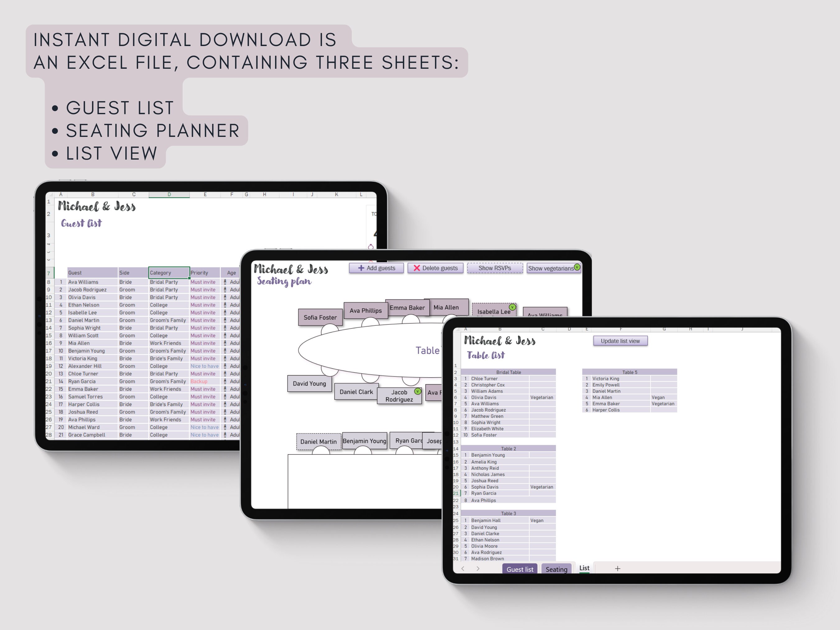This screenshot has height=630, width=840.
Task: Toggle the Show RSVPs option
Action: coord(494,268)
